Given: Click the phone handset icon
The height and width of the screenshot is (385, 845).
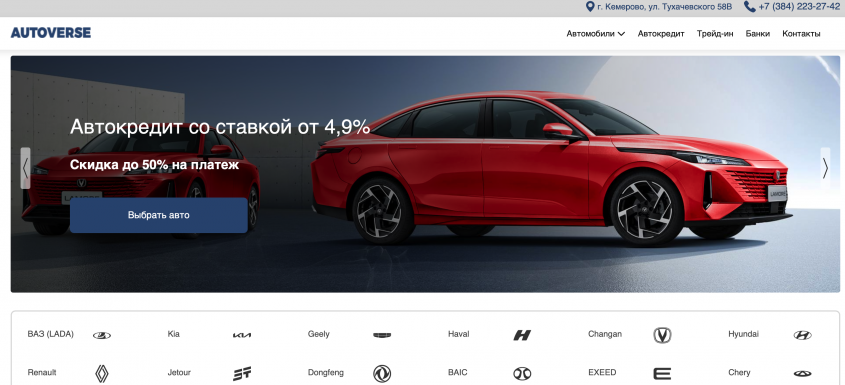Looking at the screenshot, I should 749,6.
